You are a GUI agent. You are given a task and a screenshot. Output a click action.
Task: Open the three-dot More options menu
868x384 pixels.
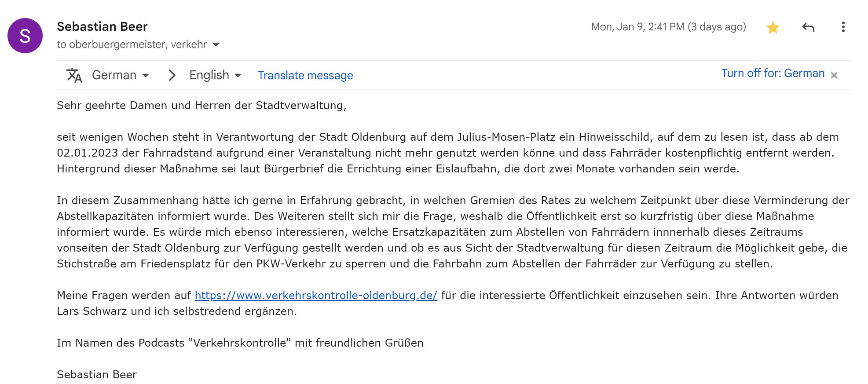coord(843,27)
